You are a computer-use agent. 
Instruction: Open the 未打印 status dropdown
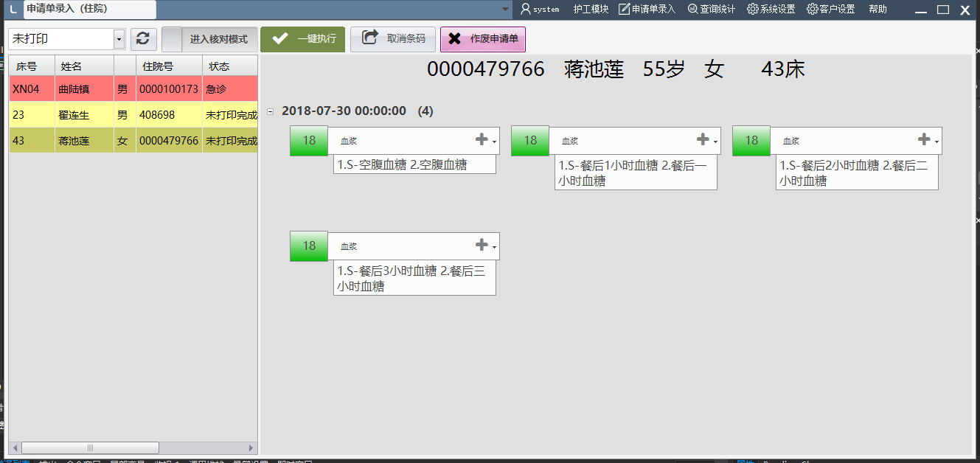[x=119, y=39]
